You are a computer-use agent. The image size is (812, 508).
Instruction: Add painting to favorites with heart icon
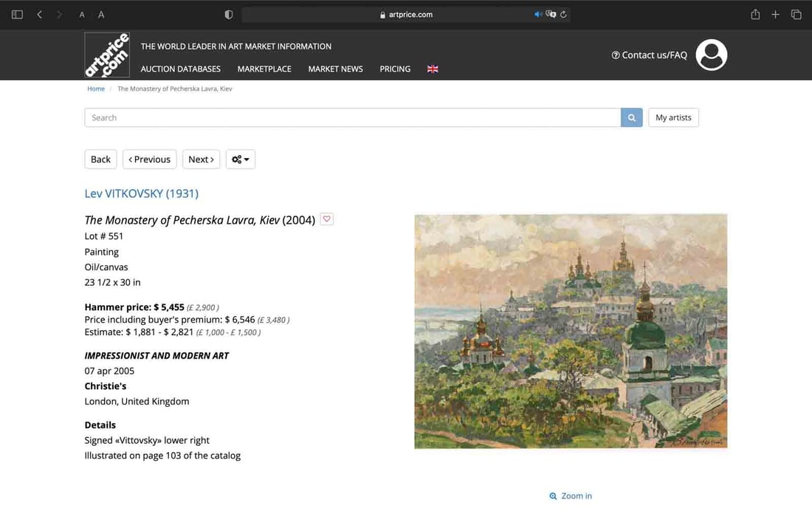(327, 219)
